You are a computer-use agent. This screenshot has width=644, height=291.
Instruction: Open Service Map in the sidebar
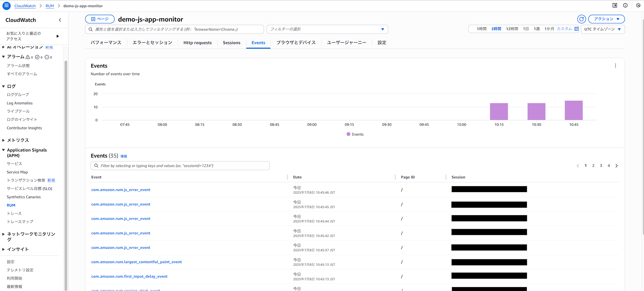(x=17, y=172)
